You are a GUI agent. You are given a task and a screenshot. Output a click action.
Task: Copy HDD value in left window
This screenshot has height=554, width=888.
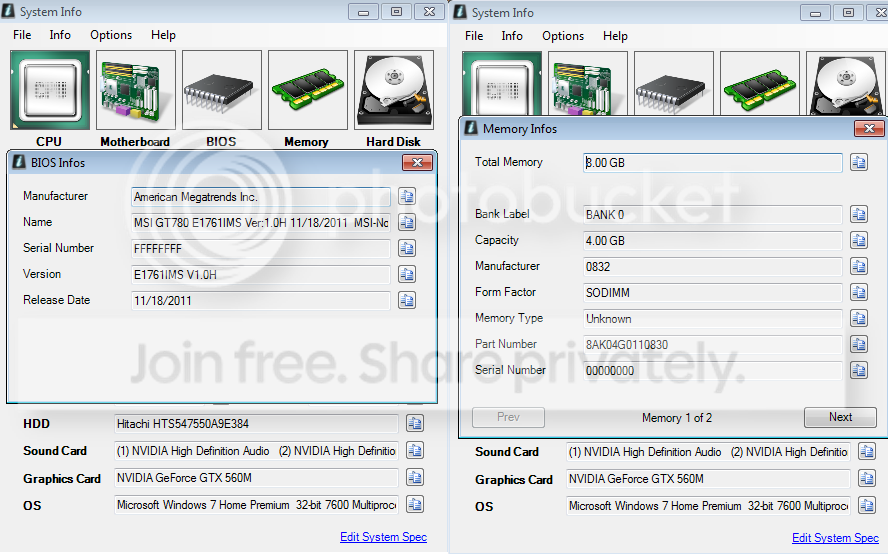click(415, 424)
